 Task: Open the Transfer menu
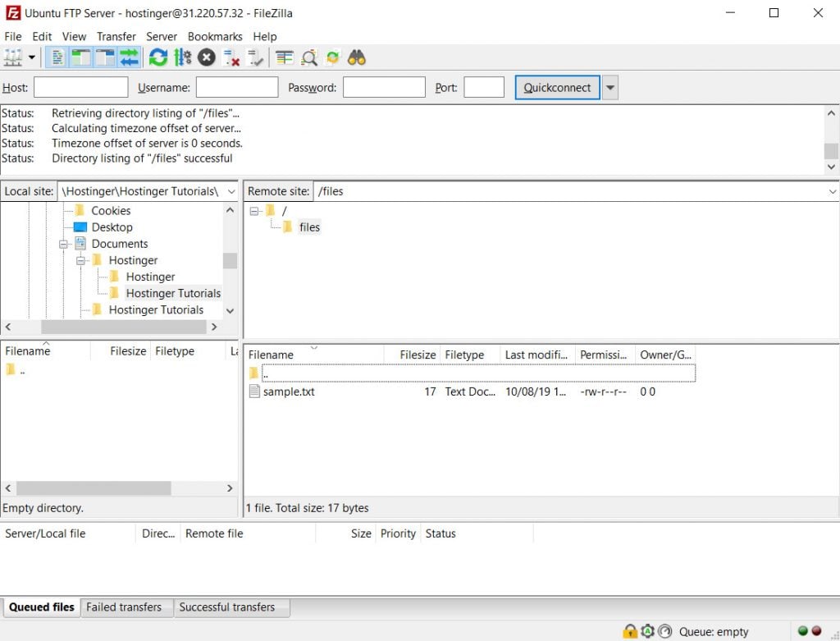point(116,37)
